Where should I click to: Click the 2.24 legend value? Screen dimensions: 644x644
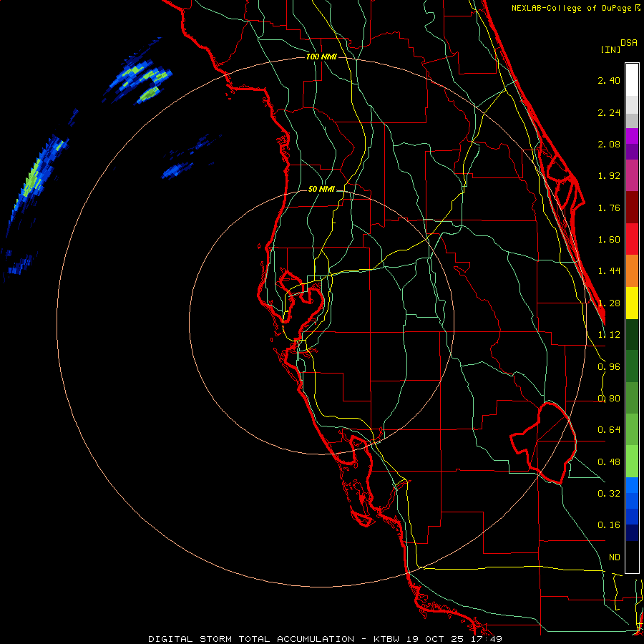coord(609,112)
